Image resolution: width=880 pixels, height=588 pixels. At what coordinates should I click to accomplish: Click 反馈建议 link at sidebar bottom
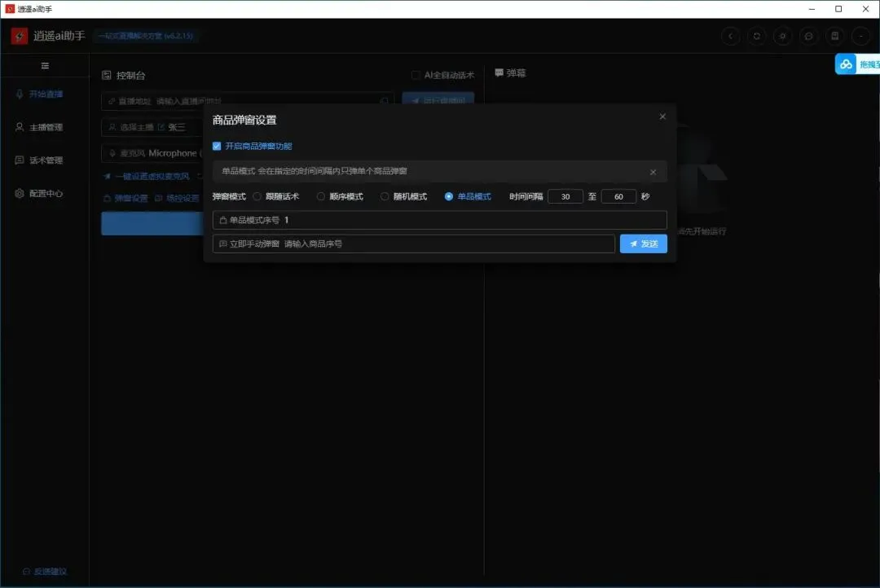coord(44,571)
